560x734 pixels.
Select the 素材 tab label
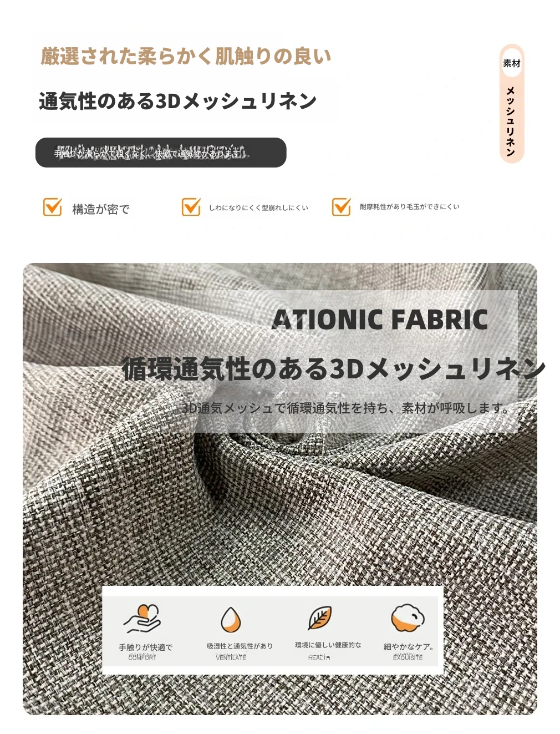point(511,63)
